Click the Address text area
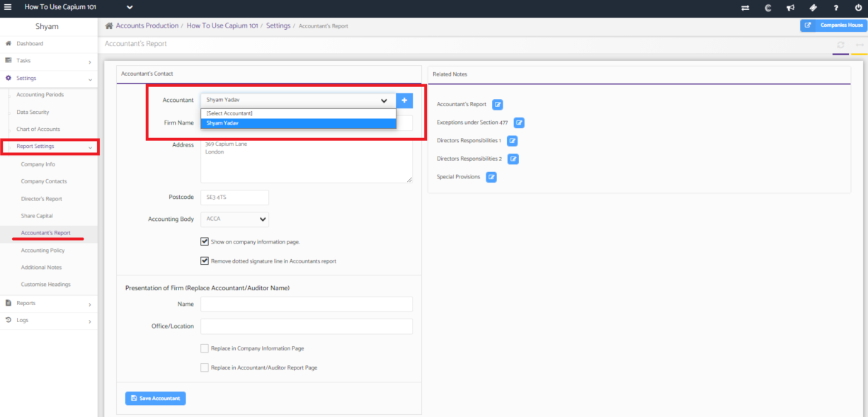Screen dimensions: 868x417 [307, 160]
